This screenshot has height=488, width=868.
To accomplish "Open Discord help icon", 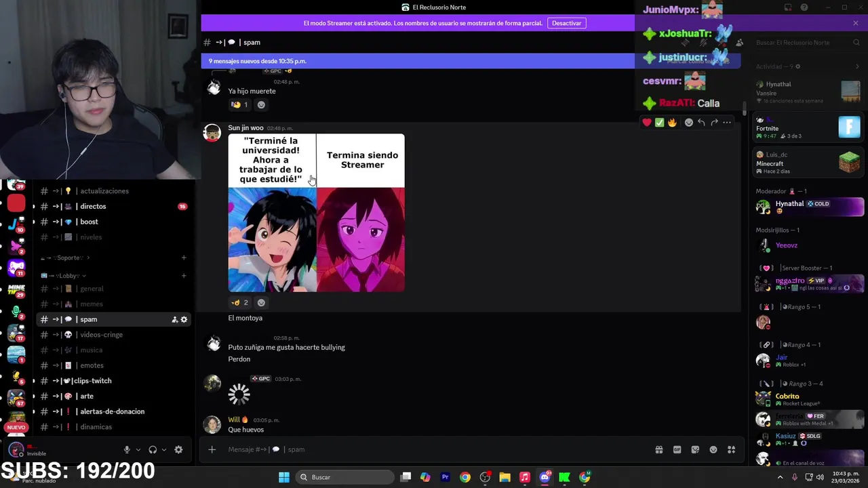I will (804, 7).
